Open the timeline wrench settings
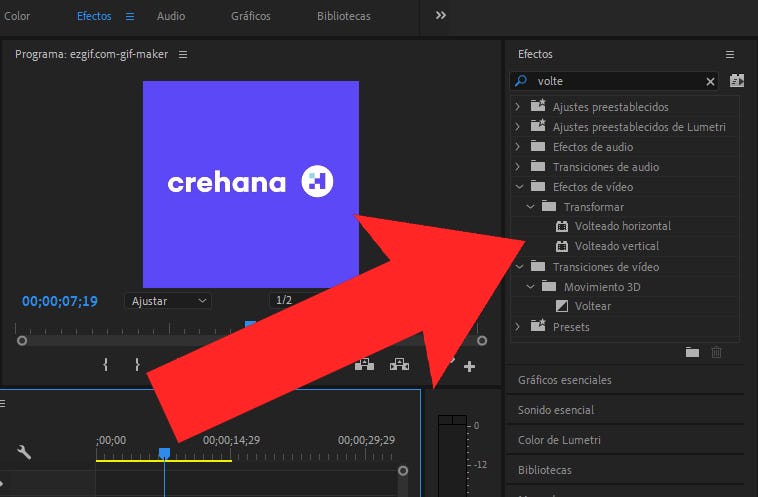Viewport: 758px width, 497px height. [x=24, y=452]
